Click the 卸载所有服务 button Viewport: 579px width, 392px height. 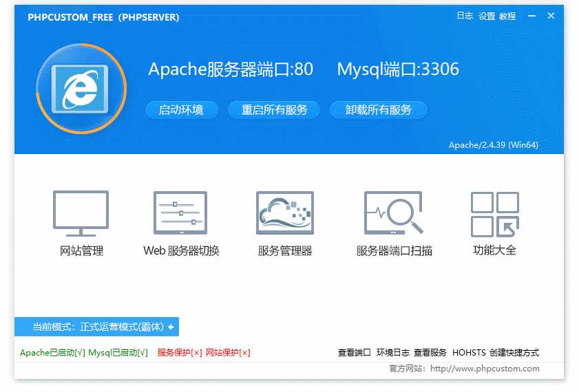pos(379,110)
